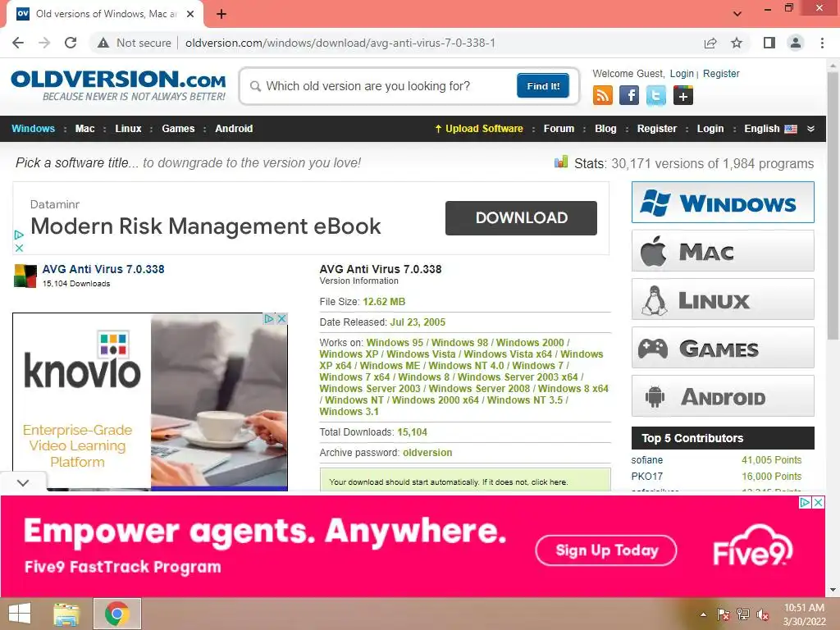Open a new browser tab
The height and width of the screenshot is (630, 840).
tap(221, 14)
